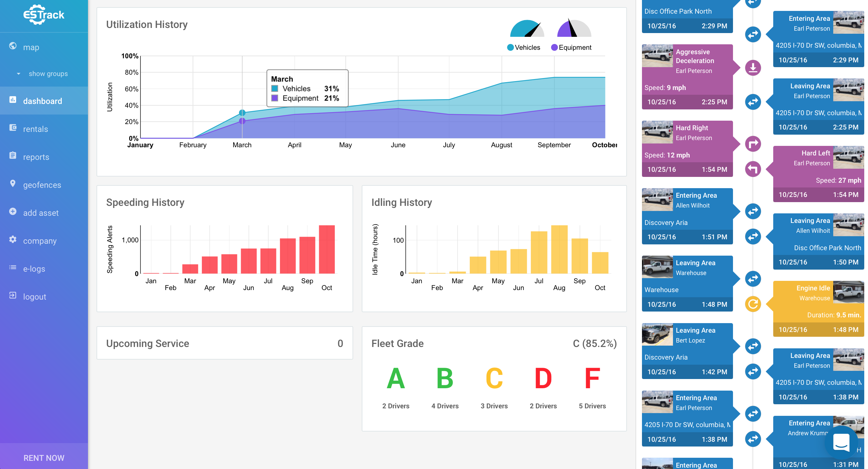868x469 pixels.
Task: Click the globe icon beside map
Action: [x=13, y=46]
